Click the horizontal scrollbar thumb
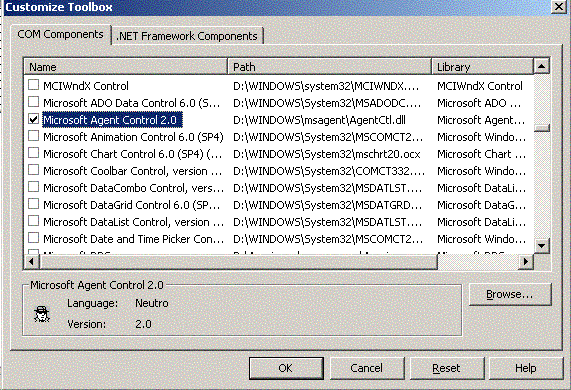The height and width of the screenshot is (390, 571). point(238,261)
